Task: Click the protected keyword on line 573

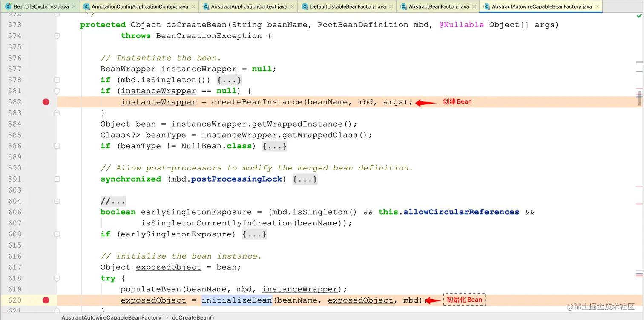Action: 103,25
